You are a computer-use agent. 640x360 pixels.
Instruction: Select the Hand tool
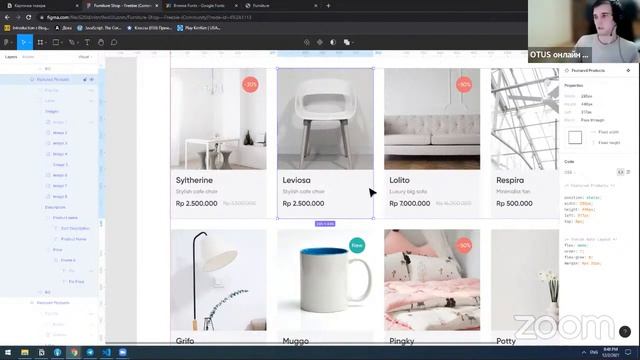(x=101, y=42)
